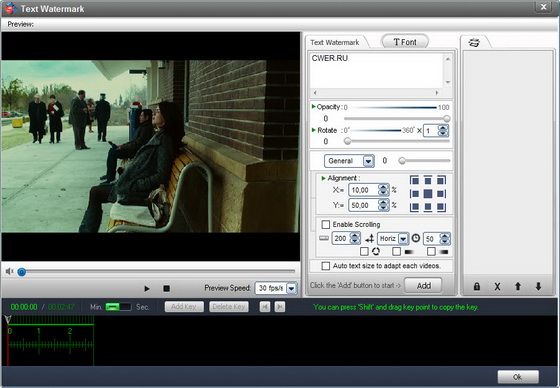560x388 pixels.
Task: Play the video preview
Action: click(147, 288)
